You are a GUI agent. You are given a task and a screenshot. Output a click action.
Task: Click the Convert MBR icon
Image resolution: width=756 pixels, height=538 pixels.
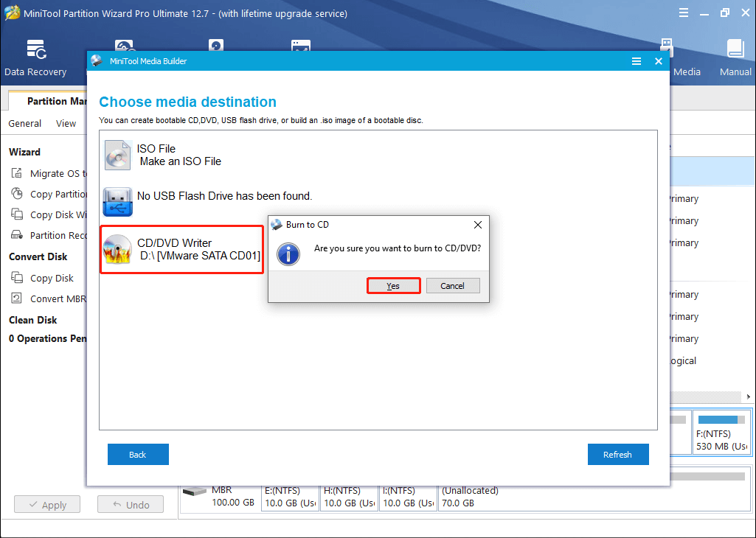click(17, 298)
